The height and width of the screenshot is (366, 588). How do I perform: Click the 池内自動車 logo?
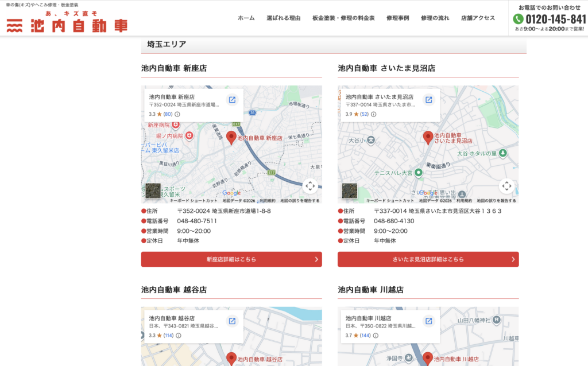coord(67,25)
